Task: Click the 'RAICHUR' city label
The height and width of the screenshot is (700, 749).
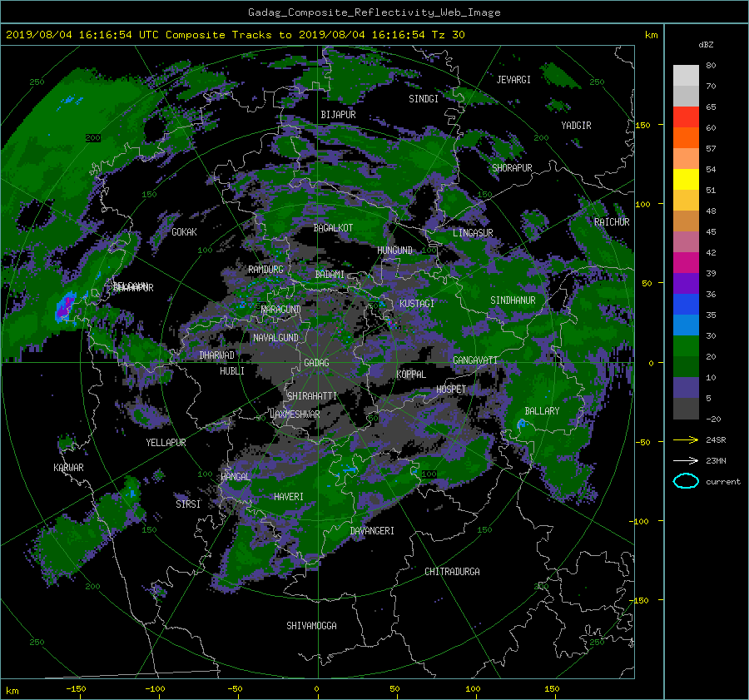Action: tap(612, 222)
